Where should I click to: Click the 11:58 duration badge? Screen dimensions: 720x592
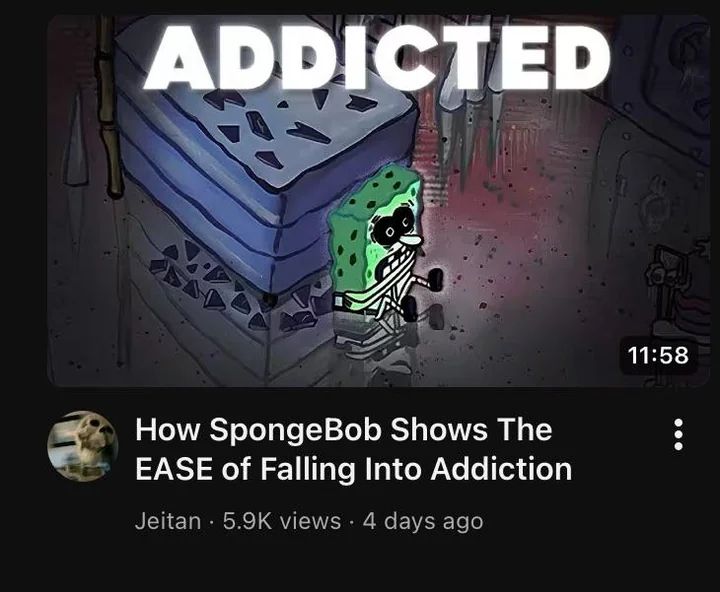(x=658, y=355)
